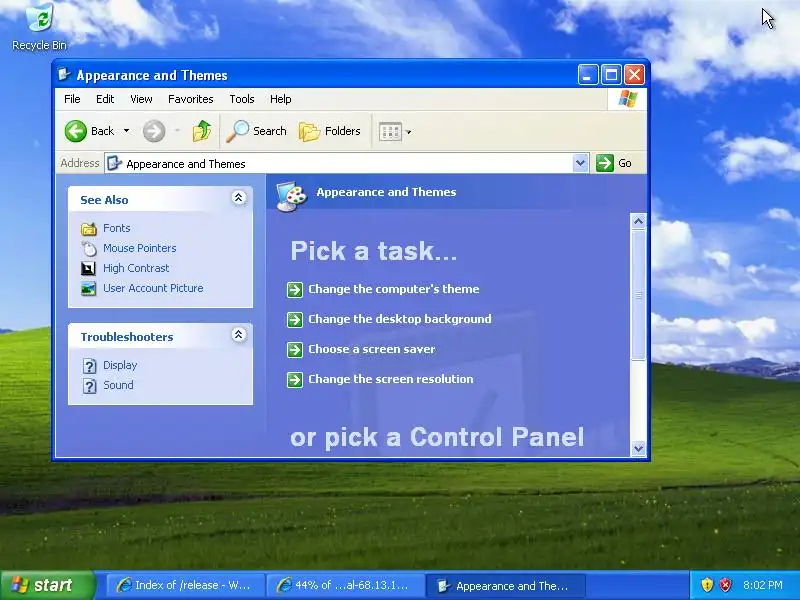The height and width of the screenshot is (600, 800).
Task: Expand the Address bar dropdown
Action: pos(580,163)
